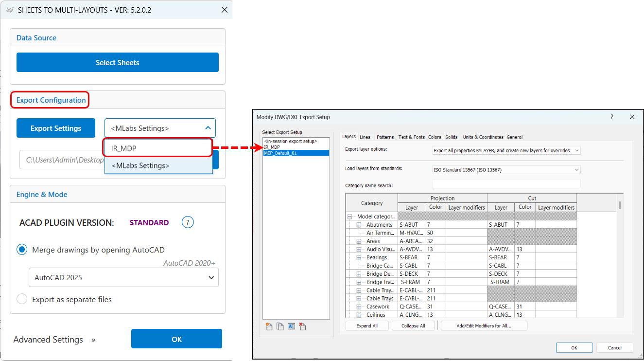This screenshot has width=644, height=361.
Task: Click the category table vertical scrollbar
Action: pos(620,205)
